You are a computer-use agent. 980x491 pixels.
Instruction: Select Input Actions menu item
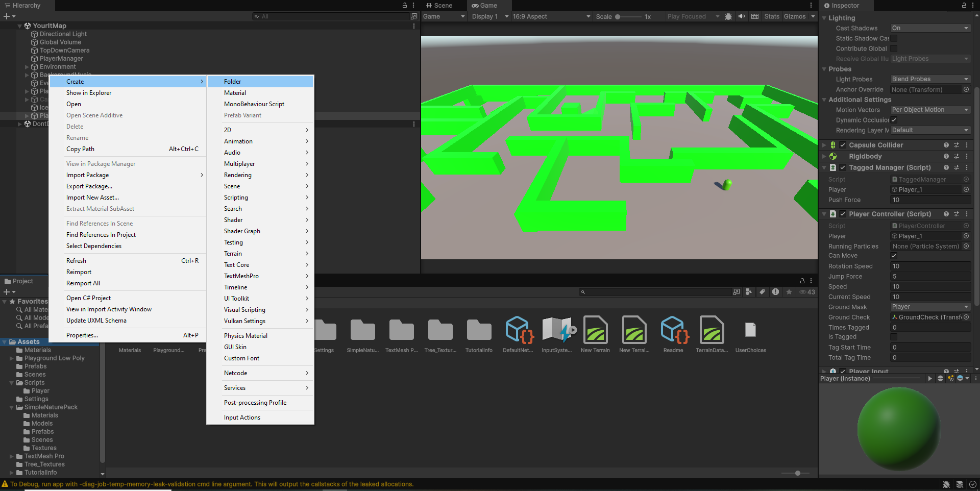[260, 418]
